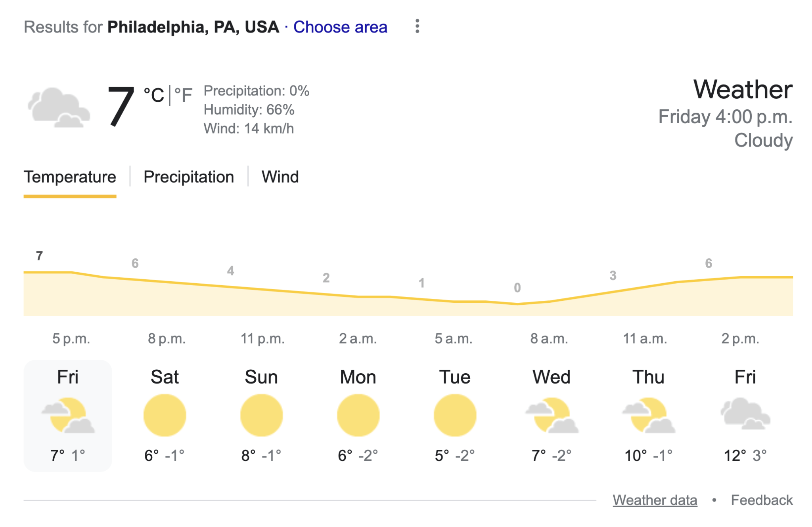Image resolution: width=812 pixels, height=527 pixels.
Task: Select Monday's sunny forecast icon
Action: click(358, 415)
